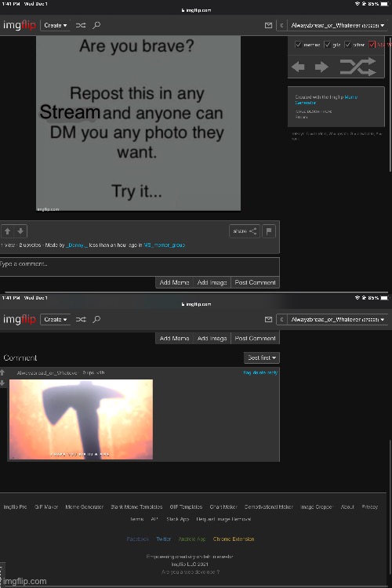This screenshot has width=392, height=588.
Task: Expand the Alwayzbread_or_Whatever user menu in the top navbar
Action: point(338,26)
